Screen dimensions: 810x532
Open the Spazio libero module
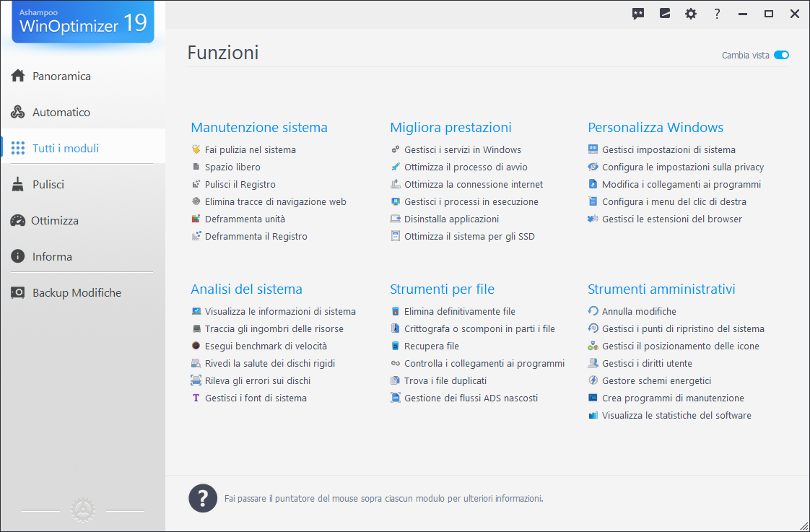pyautogui.click(x=232, y=167)
